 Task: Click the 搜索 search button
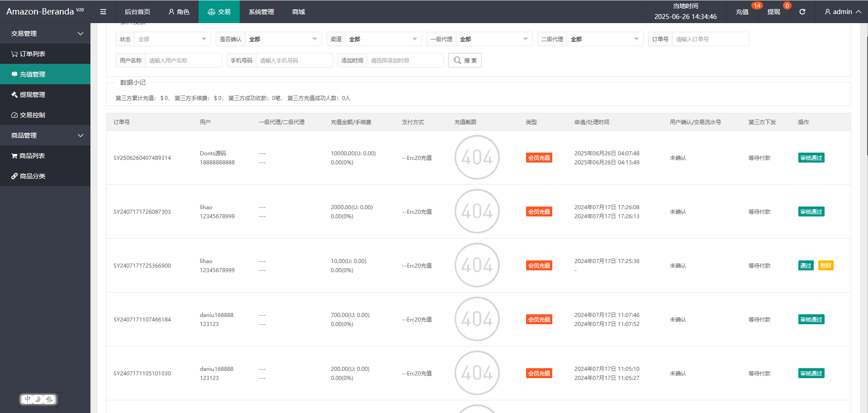click(465, 61)
